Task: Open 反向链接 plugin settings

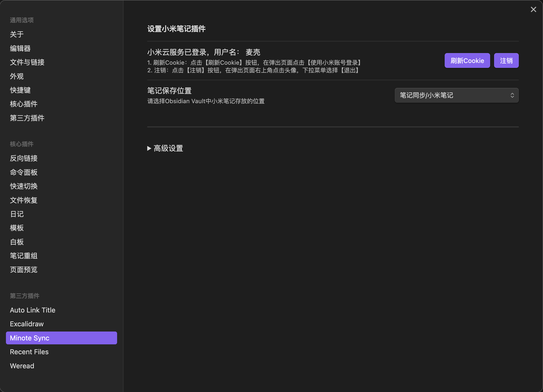Action: coord(24,158)
